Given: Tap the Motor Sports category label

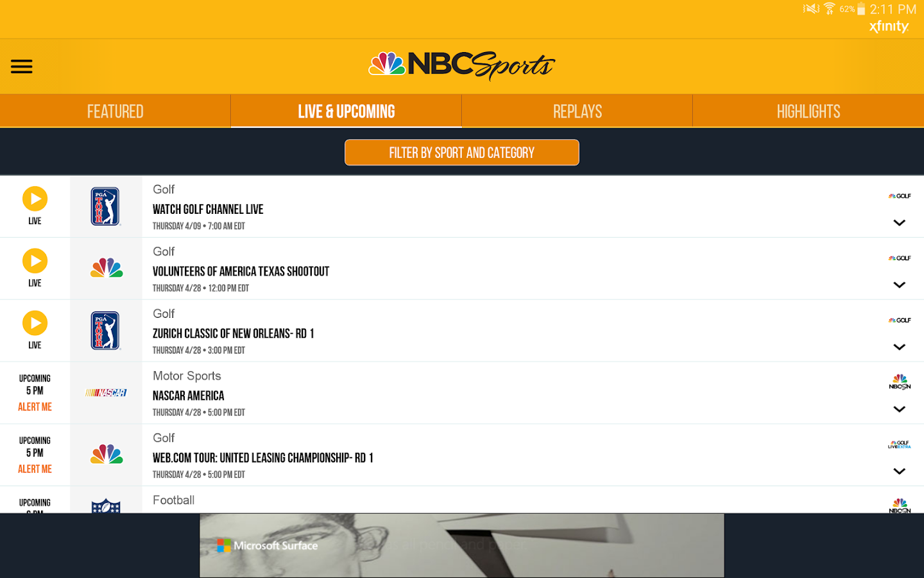Looking at the screenshot, I should click(187, 376).
